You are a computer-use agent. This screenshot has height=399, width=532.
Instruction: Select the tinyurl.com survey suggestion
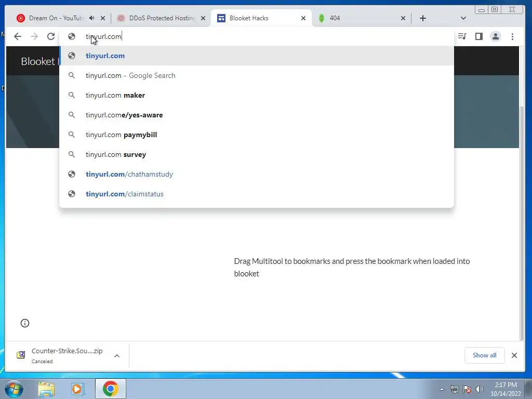pos(257,154)
